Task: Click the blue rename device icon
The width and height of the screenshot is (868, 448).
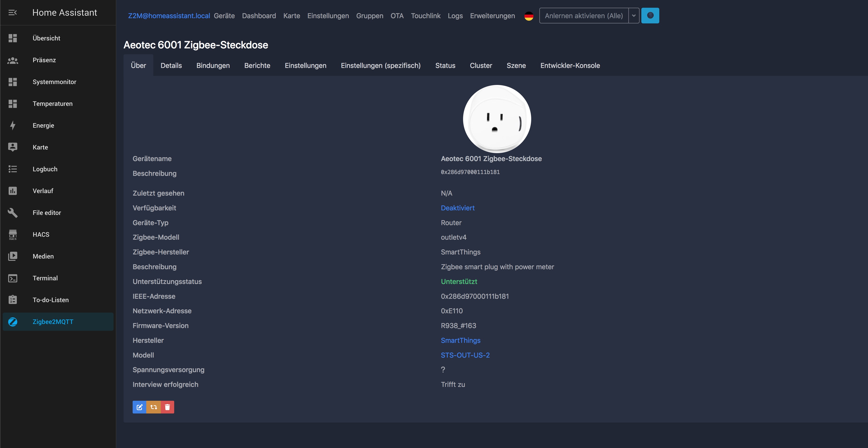Action: click(x=139, y=407)
